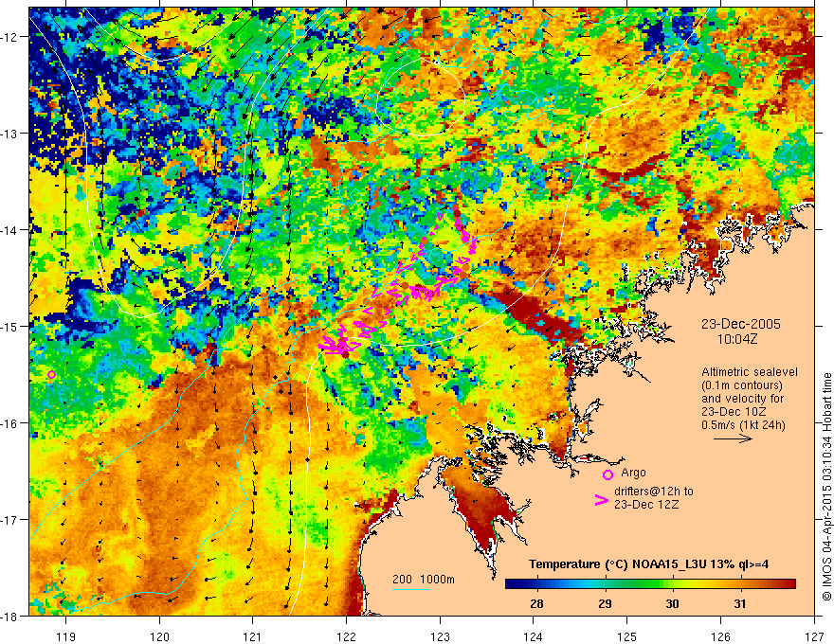
Task: Click the cyan 200 1000m bathymetry legend line
Action: 411,589
